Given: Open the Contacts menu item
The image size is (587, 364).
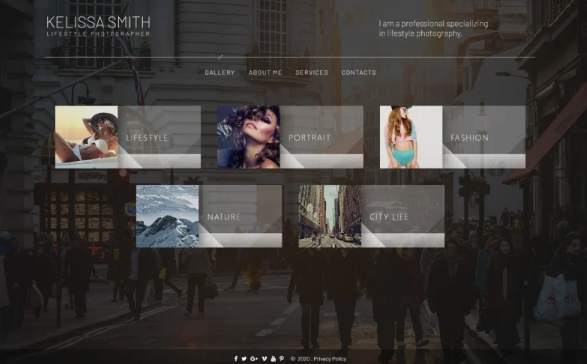Looking at the screenshot, I should [359, 73].
